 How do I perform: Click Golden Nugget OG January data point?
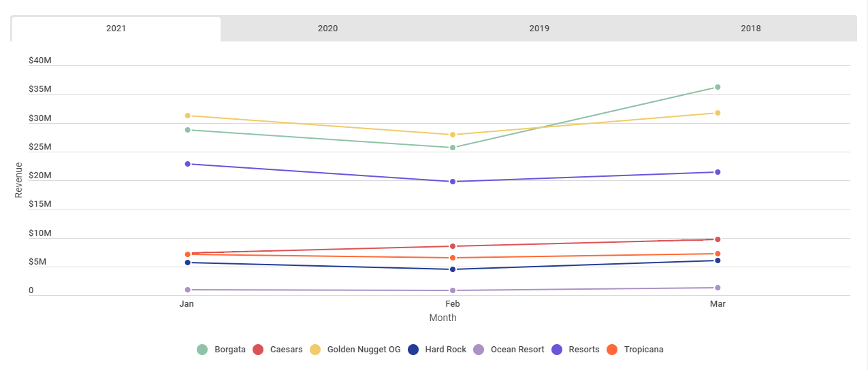187,116
